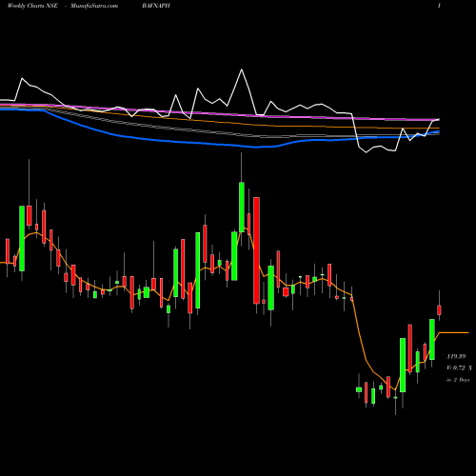Click the "MunafaSutra.com" source label
This screenshot has width=476, height=476.
pyautogui.click(x=93, y=6)
